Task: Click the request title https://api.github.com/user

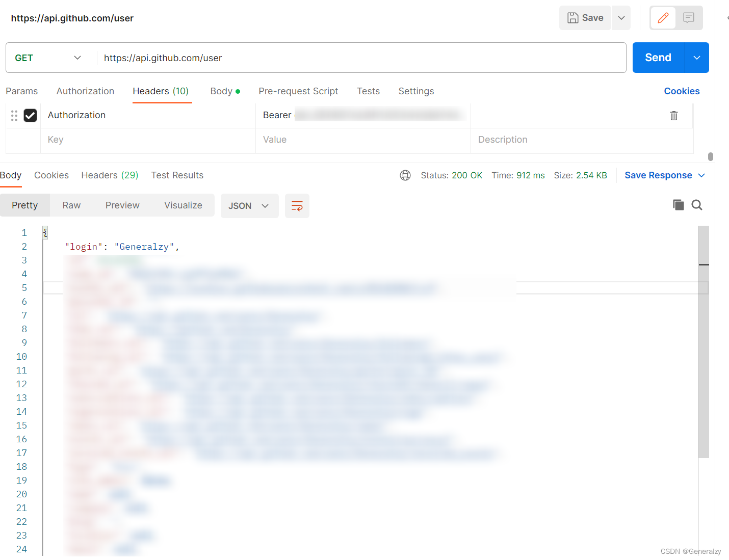Action: (72, 18)
